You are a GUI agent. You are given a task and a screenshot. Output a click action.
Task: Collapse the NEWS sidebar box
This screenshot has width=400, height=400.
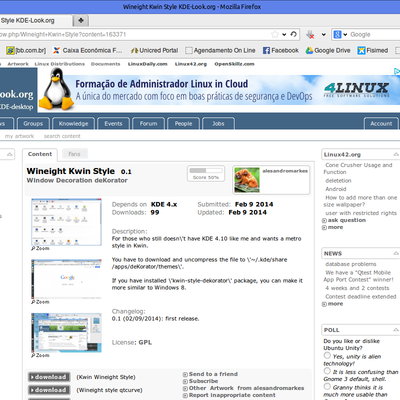click(x=396, y=253)
